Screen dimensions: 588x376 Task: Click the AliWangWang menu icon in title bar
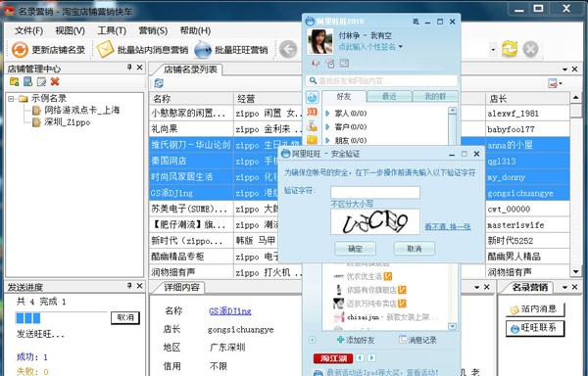point(416,22)
